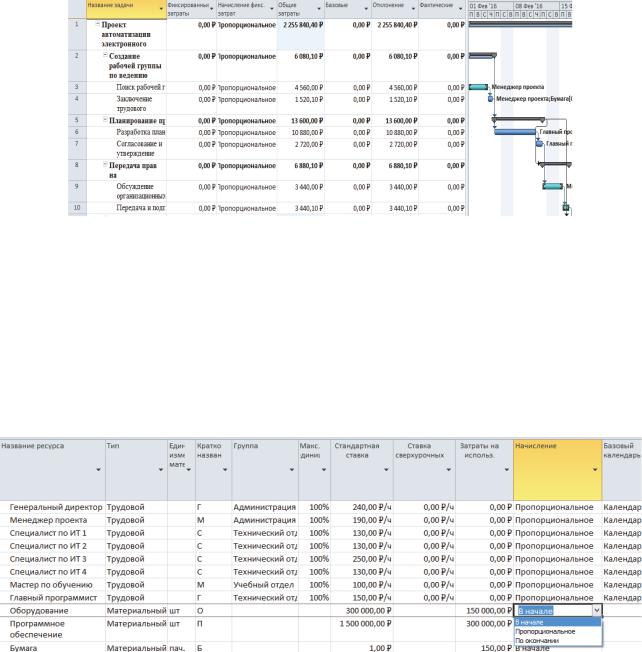This screenshot has height=652, width=642.
Task: Open the highlighted "Начисление" column filter arrow
Action: tap(595, 469)
